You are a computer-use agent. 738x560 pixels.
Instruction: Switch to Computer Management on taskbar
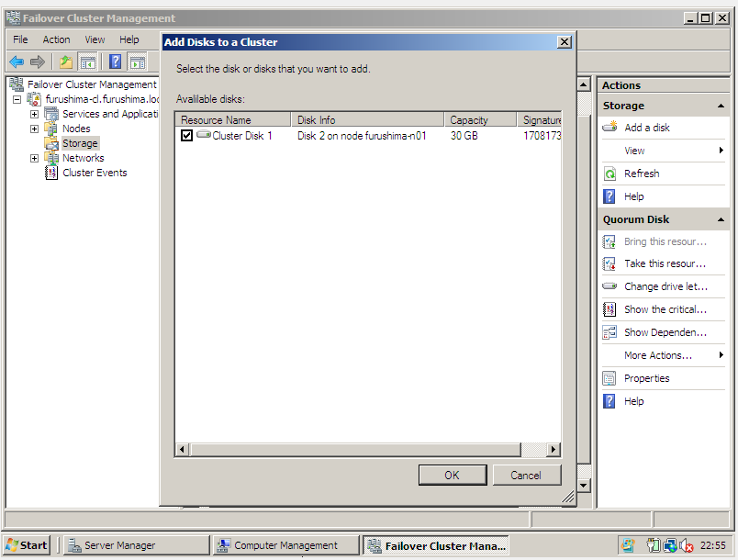click(285, 545)
